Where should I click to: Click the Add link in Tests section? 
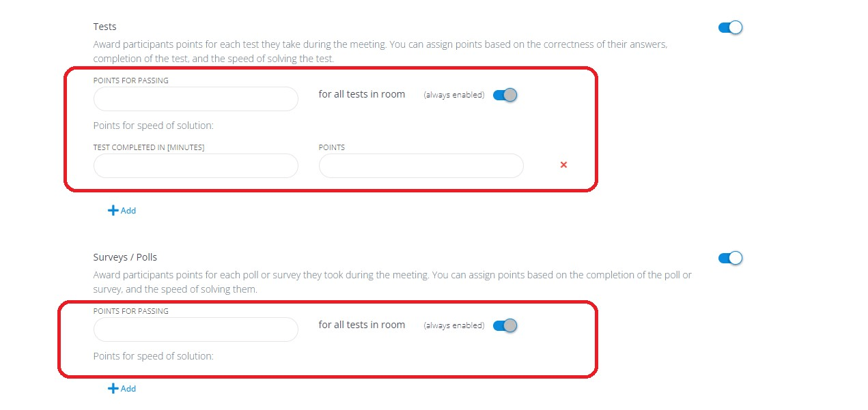click(x=128, y=211)
